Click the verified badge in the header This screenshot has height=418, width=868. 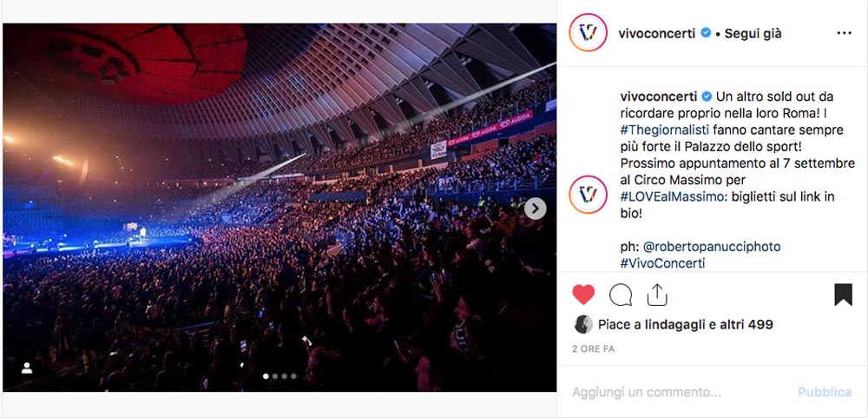tap(705, 33)
